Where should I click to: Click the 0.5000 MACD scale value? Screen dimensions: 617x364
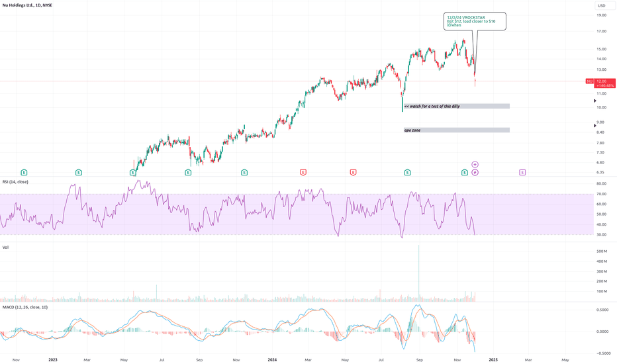point(602,310)
